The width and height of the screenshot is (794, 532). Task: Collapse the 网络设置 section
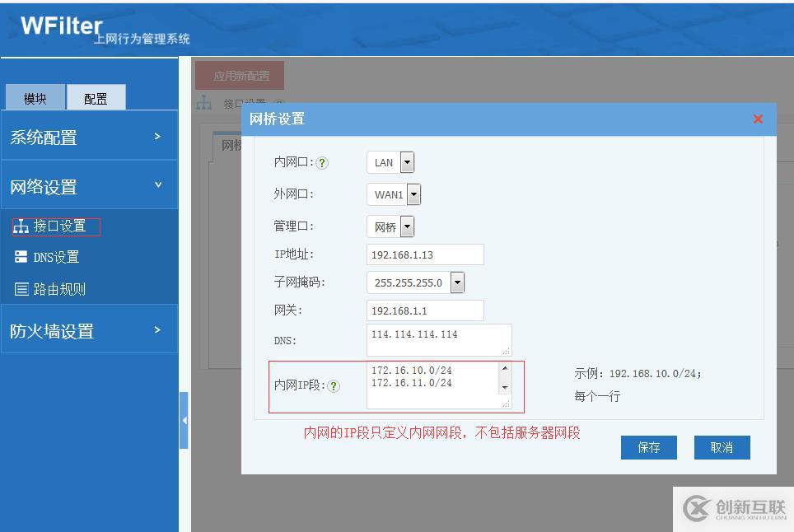[89, 186]
